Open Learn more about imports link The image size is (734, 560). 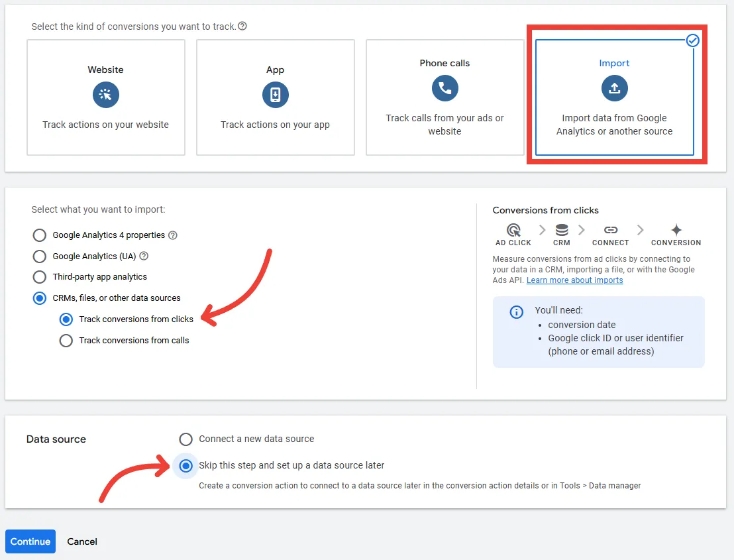(x=575, y=280)
